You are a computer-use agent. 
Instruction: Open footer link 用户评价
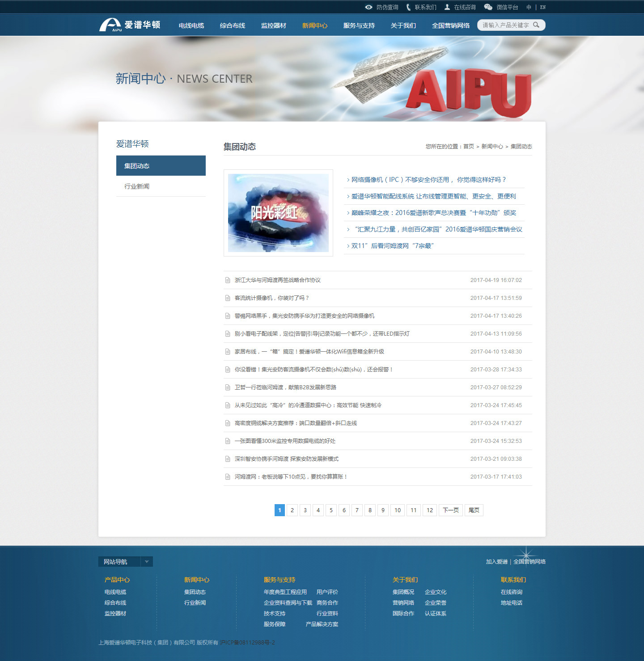327,592
